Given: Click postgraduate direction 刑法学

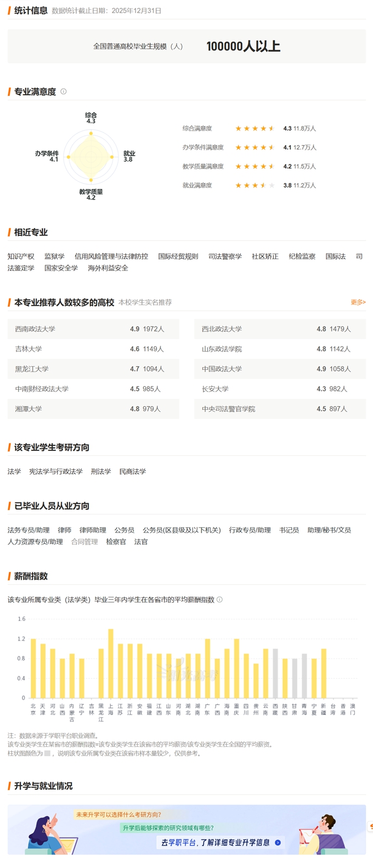Looking at the screenshot, I should point(101,472).
